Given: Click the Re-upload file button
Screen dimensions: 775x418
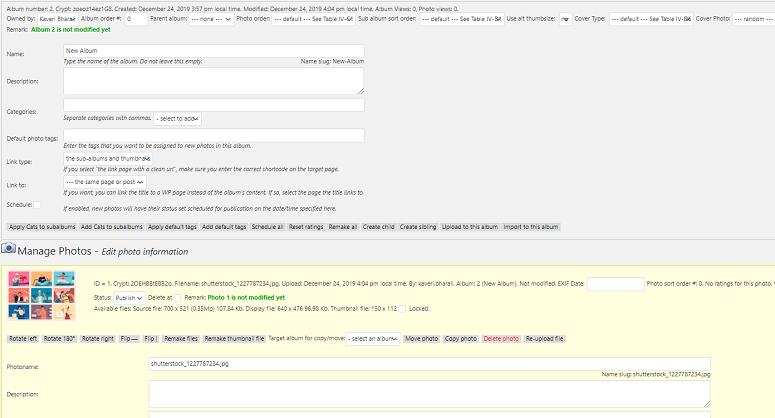Looking at the screenshot, I should [x=544, y=339].
